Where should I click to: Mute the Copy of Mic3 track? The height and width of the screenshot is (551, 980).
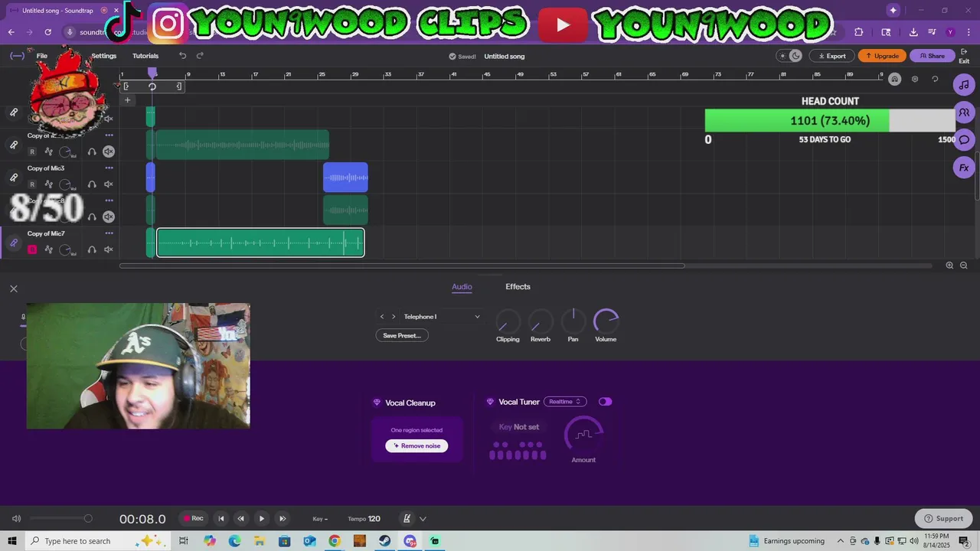(109, 184)
